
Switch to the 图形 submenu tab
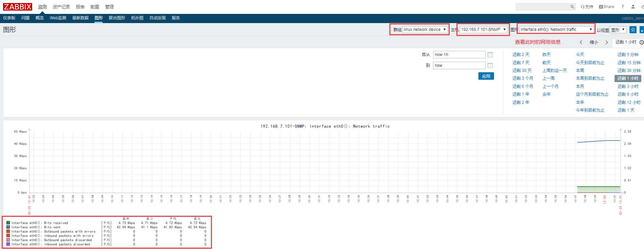point(99,18)
